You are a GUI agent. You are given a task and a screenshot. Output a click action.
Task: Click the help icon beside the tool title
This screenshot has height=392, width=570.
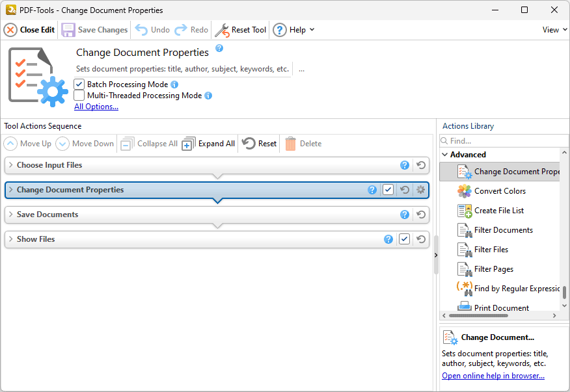[x=219, y=48]
